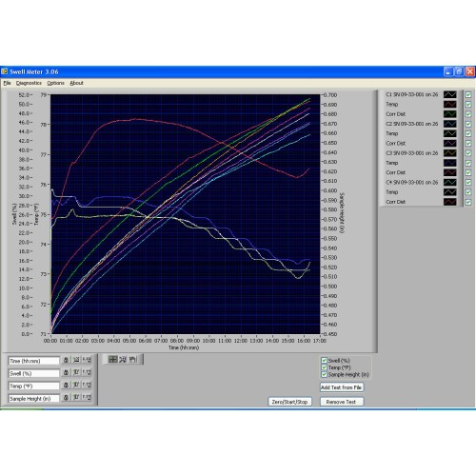Select the zoom tool in graph palette
476x476 pixels.
[123, 359]
